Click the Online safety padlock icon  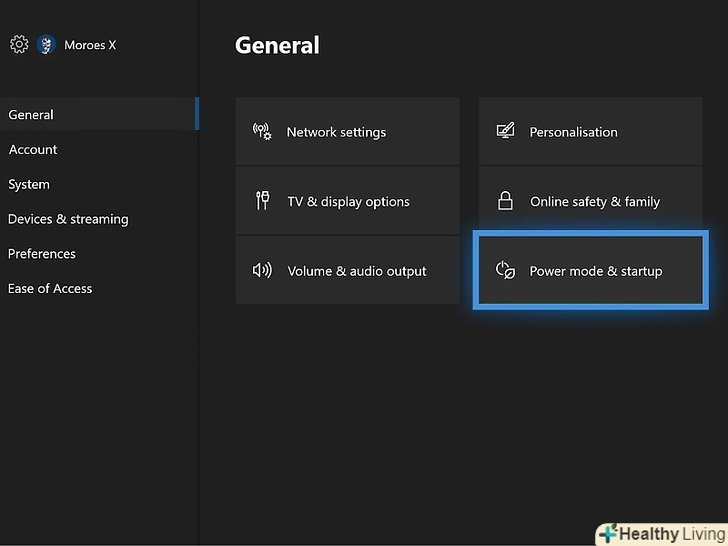click(x=505, y=201)
